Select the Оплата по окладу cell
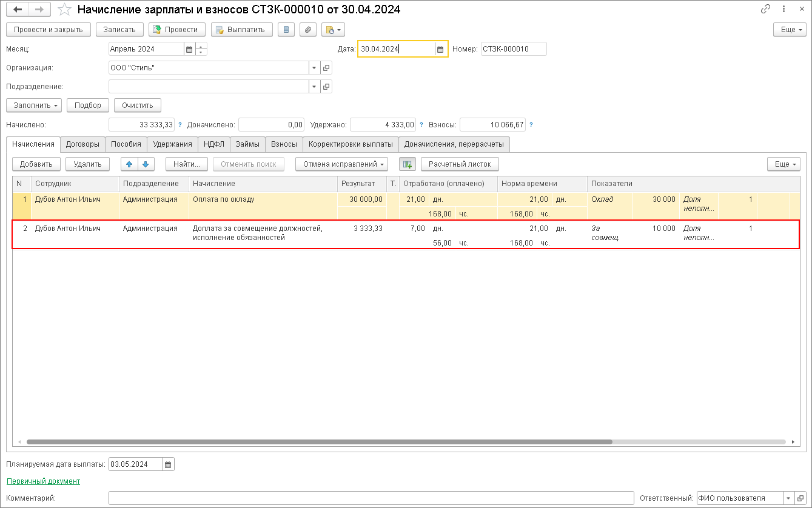 (263, 206)
